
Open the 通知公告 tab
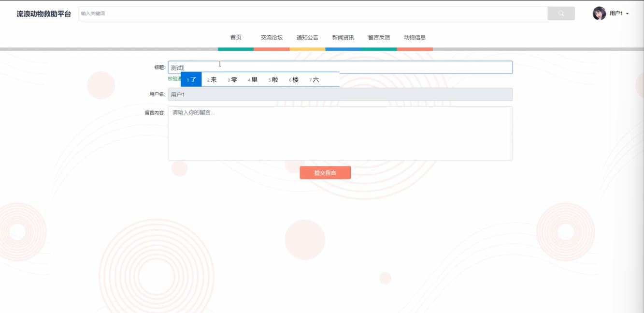[x=307, y=37]
